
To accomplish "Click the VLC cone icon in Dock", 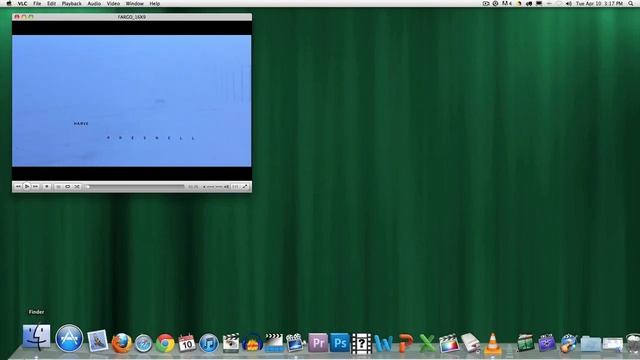I will [493, 343].
